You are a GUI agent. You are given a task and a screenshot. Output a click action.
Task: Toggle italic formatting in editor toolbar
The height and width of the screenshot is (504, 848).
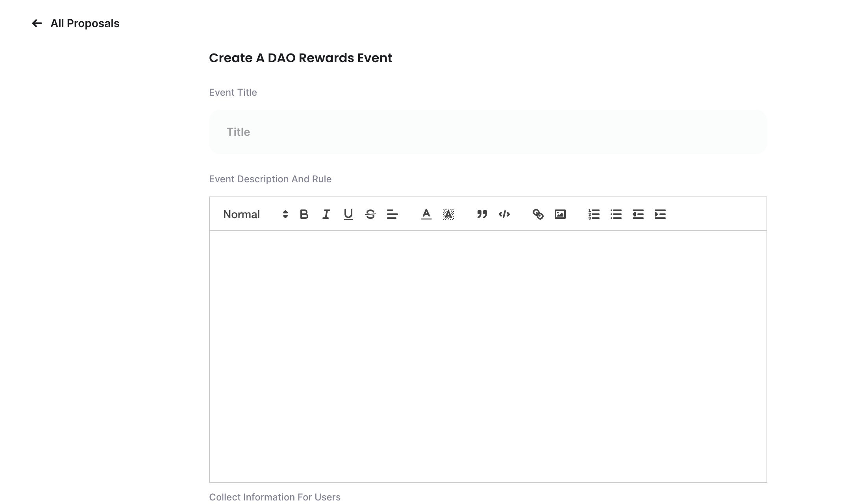[326, 214]
